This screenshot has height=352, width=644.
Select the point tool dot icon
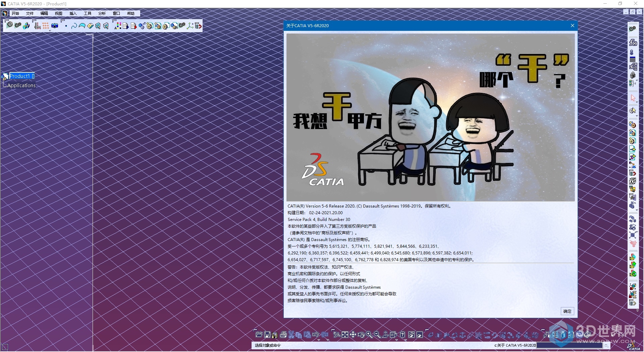(x=66, y=26)
